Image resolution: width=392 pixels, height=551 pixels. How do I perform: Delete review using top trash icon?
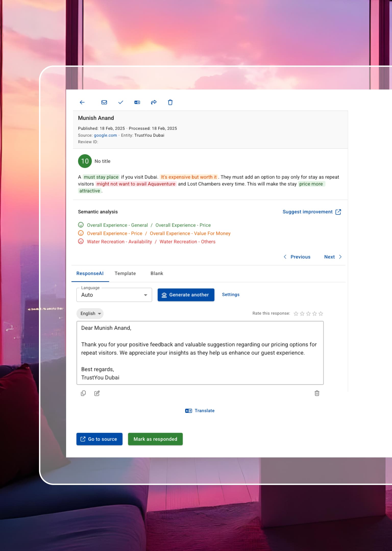(170, 102)
